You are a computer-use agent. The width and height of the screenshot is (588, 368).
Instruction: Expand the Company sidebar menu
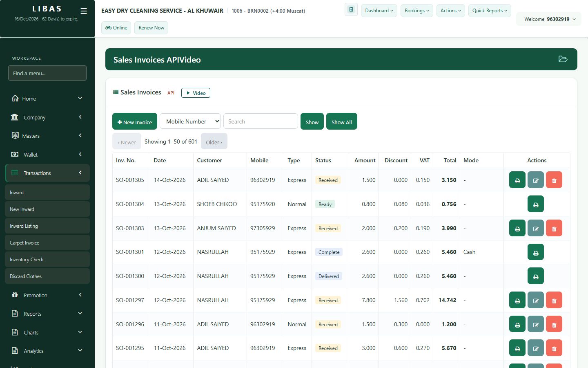pos(47,117)
